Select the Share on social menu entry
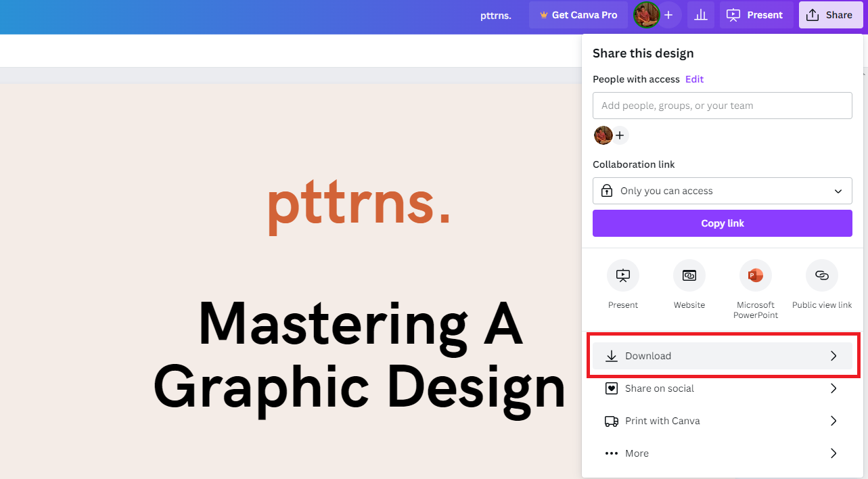The width and height of the screenshot is (868, 479). [x=723, y=388]
